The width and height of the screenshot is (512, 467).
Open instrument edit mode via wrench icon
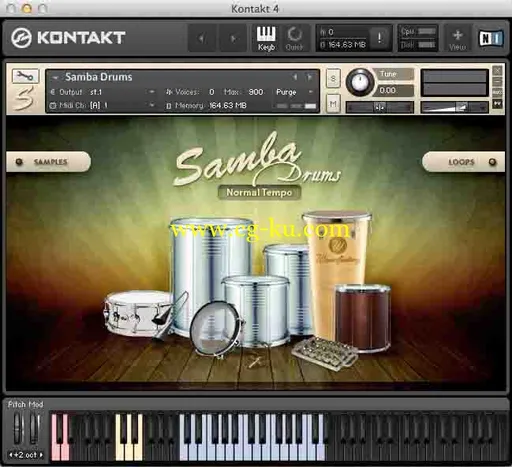pos(25,76)
